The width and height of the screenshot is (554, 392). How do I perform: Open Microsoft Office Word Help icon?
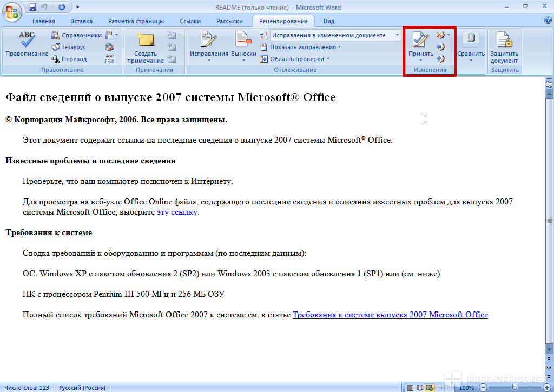pos(548,21)
